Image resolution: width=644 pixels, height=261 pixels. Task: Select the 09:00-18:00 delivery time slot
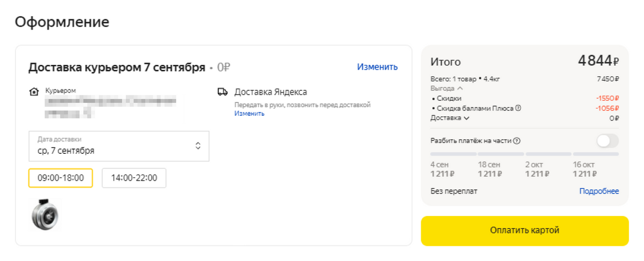61,178
